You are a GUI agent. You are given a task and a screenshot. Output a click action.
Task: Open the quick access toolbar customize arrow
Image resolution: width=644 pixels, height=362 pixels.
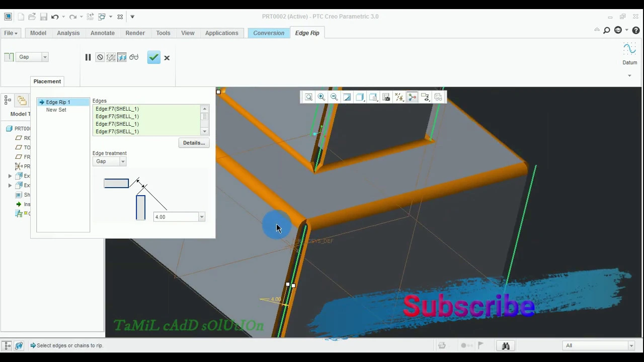[132, 17]
